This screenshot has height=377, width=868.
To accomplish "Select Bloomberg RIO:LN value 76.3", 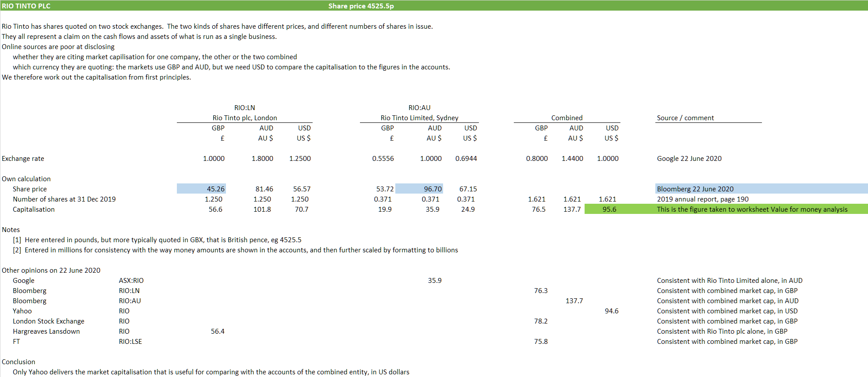I will (x=541, y=290).
